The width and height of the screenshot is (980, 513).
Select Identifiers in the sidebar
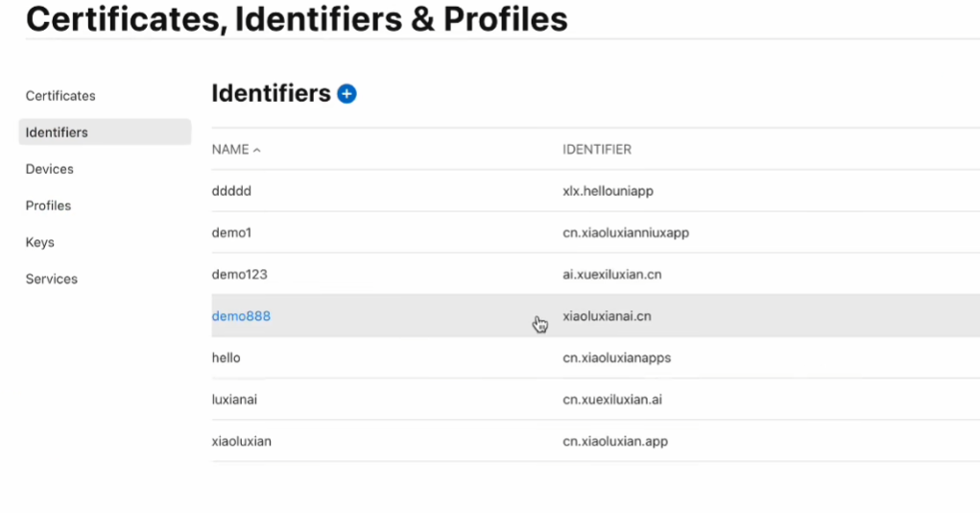(57, 133)
